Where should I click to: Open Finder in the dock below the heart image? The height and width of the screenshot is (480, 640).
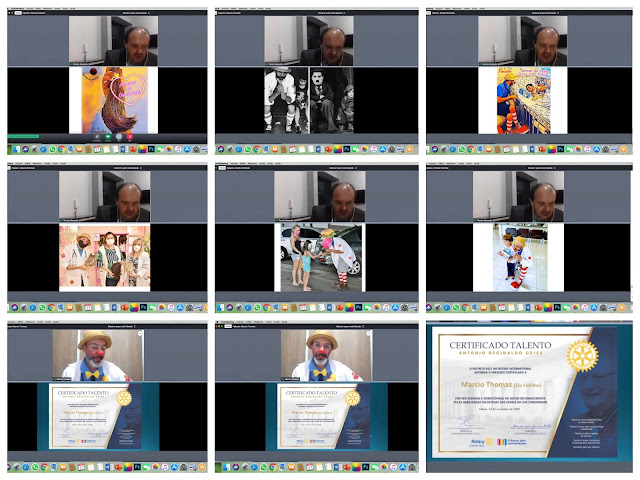point(16,149)
